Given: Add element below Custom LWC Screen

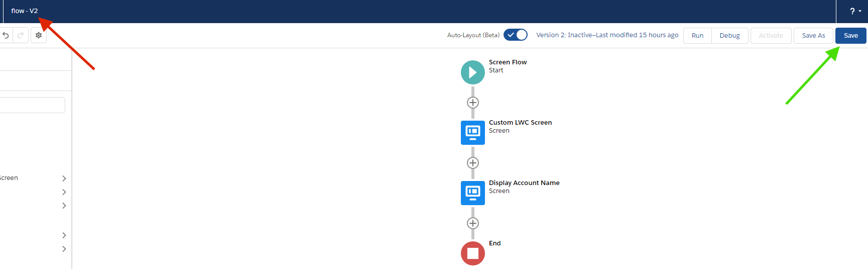Looking at the screenshot, I should click(472, 163).
